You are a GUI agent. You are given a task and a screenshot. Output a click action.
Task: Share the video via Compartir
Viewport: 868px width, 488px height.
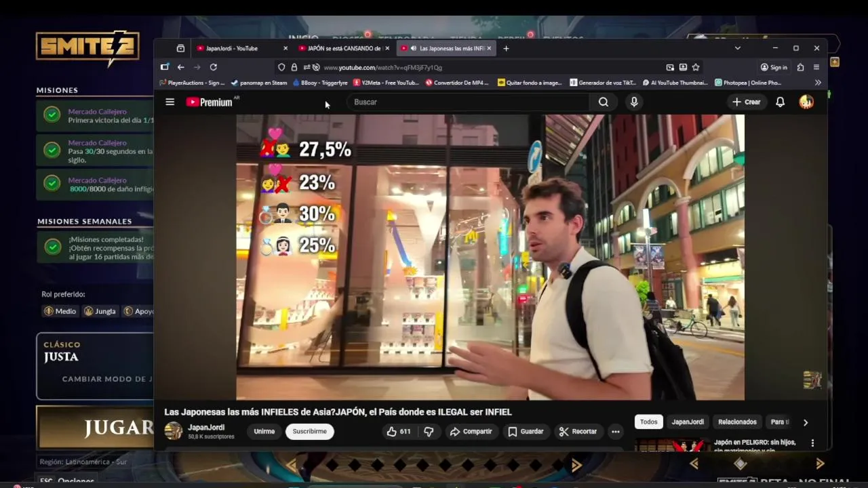(x=471, y=431)
